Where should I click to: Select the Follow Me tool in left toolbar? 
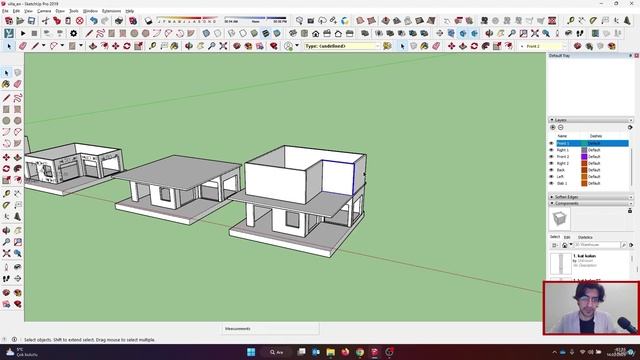[x=18, y=169]
